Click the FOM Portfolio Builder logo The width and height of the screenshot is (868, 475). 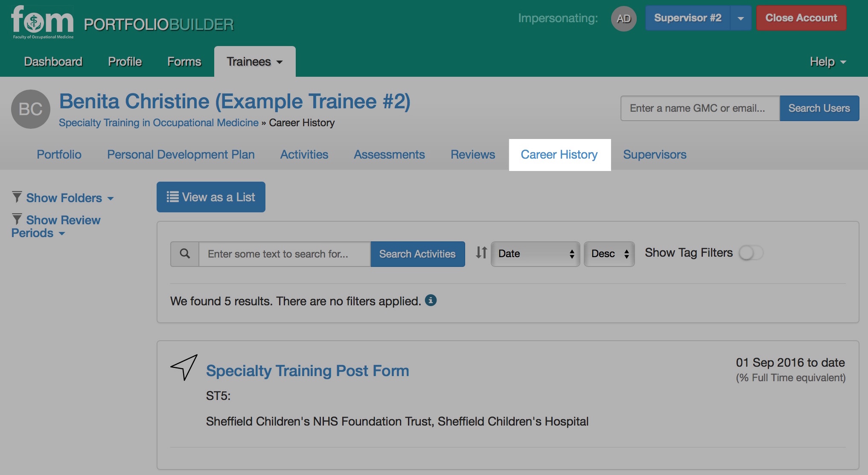[122, 23]
